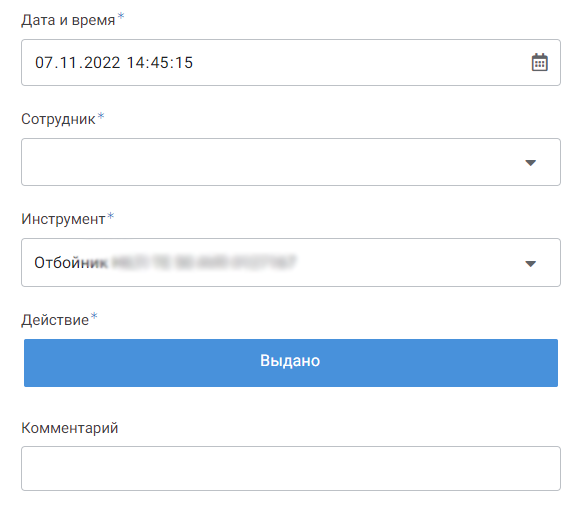Click required asterisk beside Сотрудник

click(x=101, y=116)
